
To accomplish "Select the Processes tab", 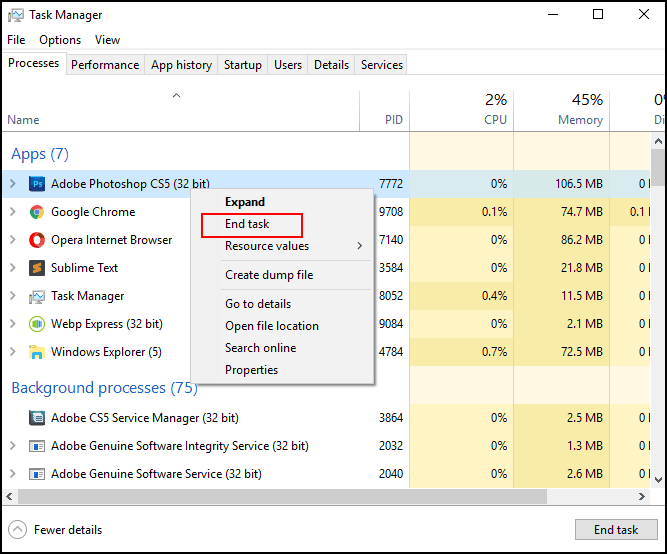I will point(34,63).
